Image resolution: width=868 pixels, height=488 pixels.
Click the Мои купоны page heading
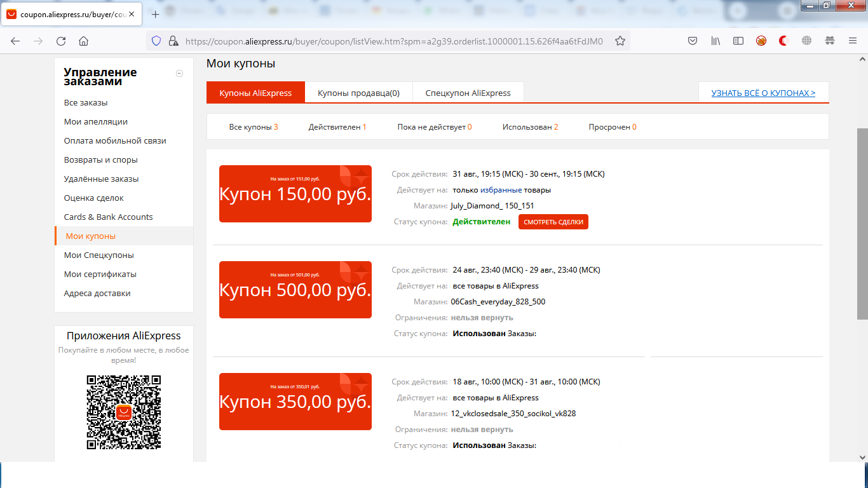pos(241,64)
